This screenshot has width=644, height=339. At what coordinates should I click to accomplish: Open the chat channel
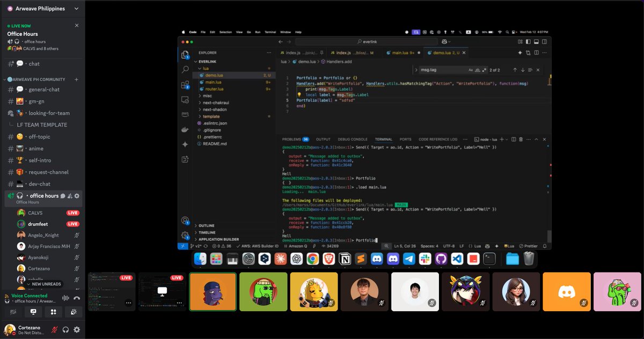coord(43,64)
